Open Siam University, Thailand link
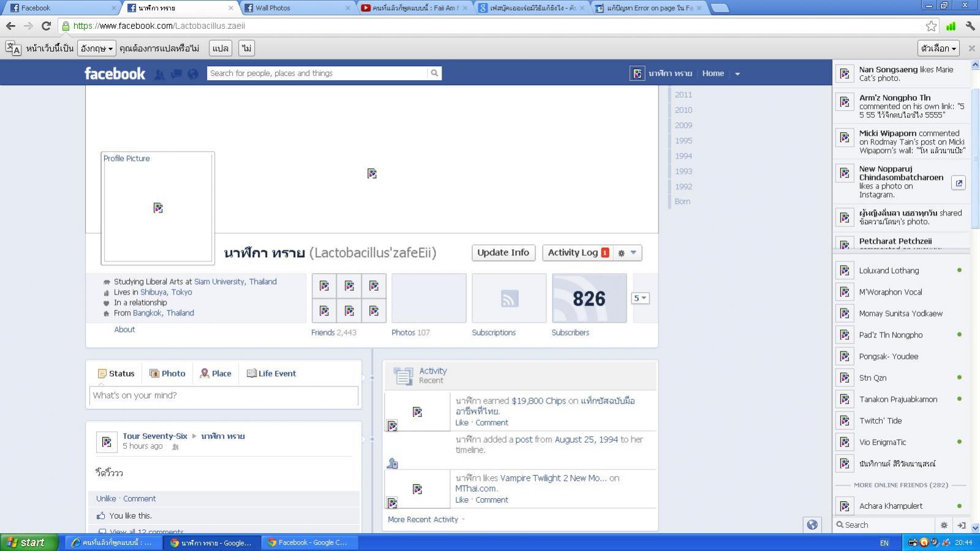The image size is (980, 551). tap(235, 282)
